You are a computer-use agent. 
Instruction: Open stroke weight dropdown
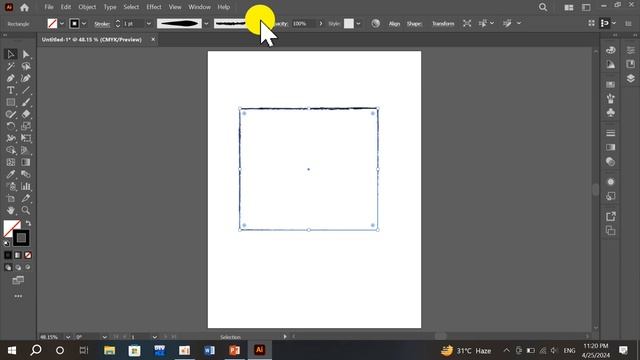pos(149,24)
